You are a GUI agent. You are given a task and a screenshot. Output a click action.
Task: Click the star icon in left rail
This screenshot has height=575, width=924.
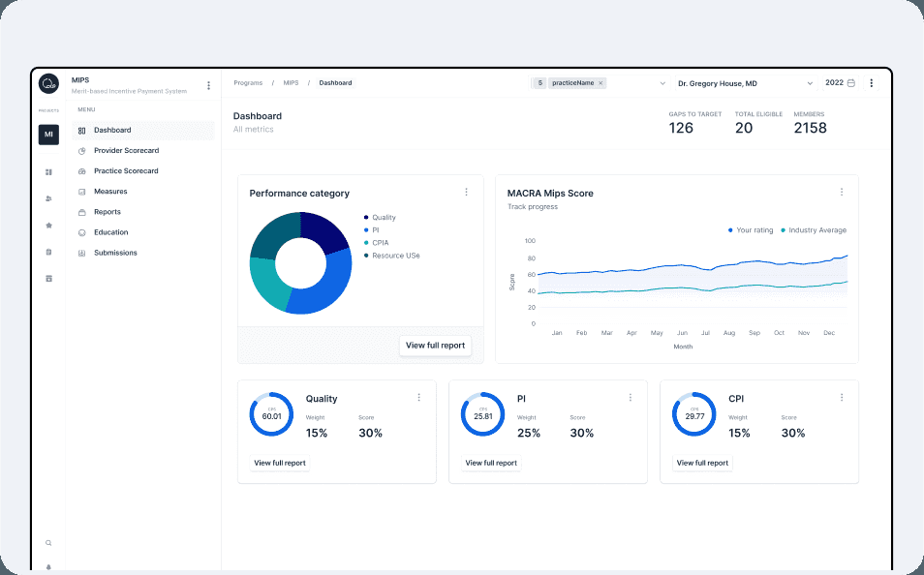(x=48, y=225)
